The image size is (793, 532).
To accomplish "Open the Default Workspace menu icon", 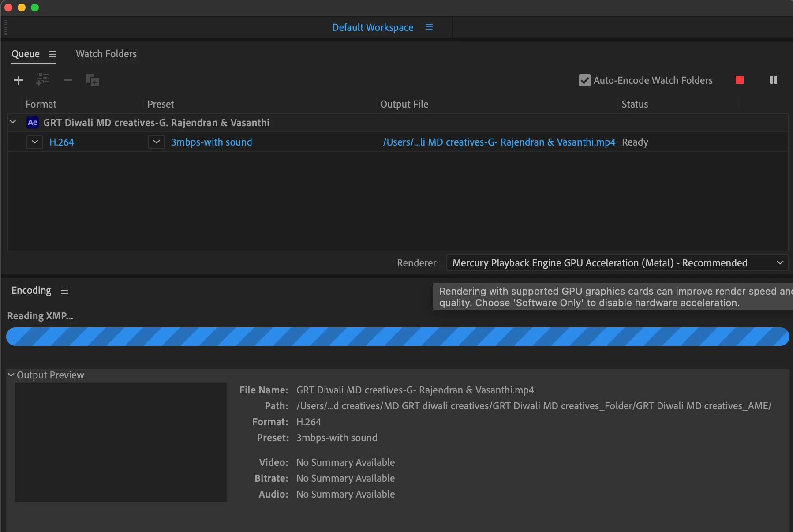I will (429, 27).
